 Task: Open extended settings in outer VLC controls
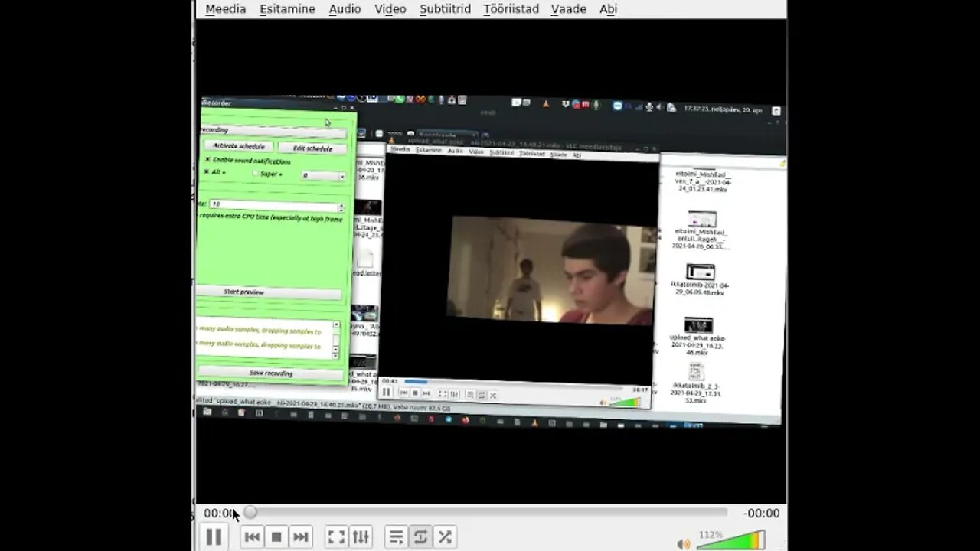tap(361, 537)
